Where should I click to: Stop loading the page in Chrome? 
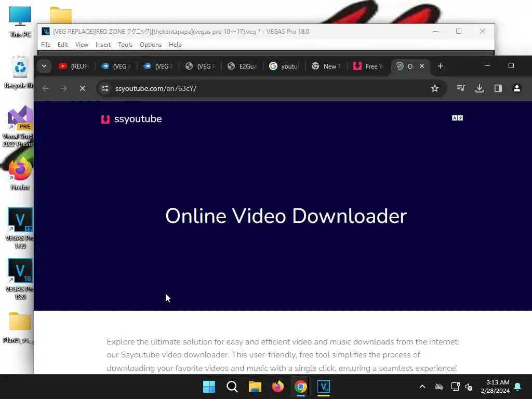coord(83,88)
